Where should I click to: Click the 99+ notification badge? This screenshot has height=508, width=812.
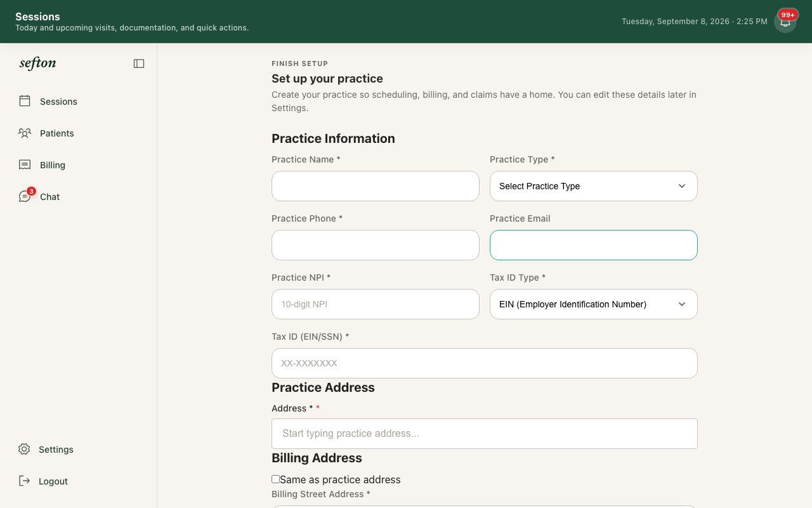tap(788, 15)
